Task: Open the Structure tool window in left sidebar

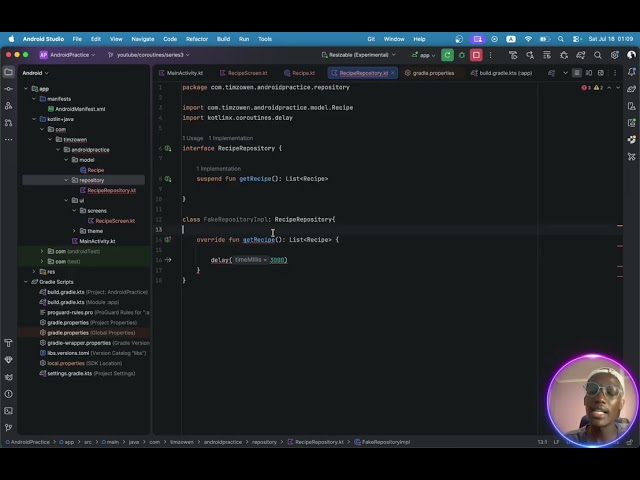Action: click(x=9, y=106)
